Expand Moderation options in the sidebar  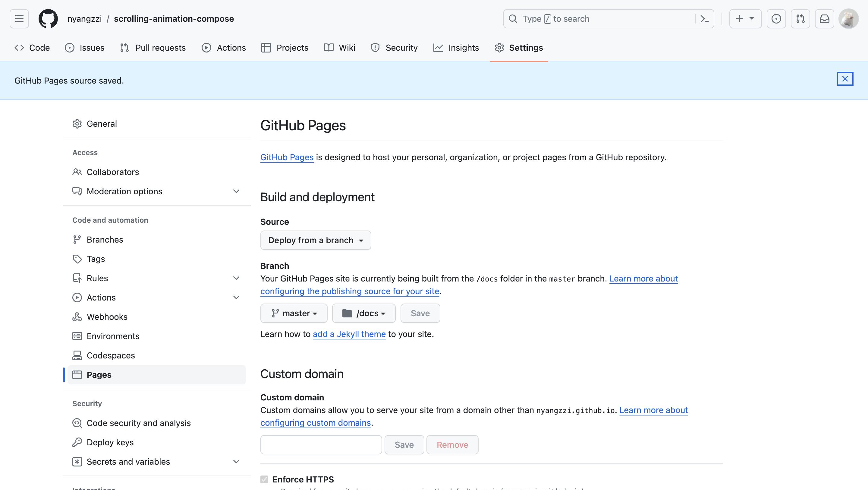click(x=236, y=191)
